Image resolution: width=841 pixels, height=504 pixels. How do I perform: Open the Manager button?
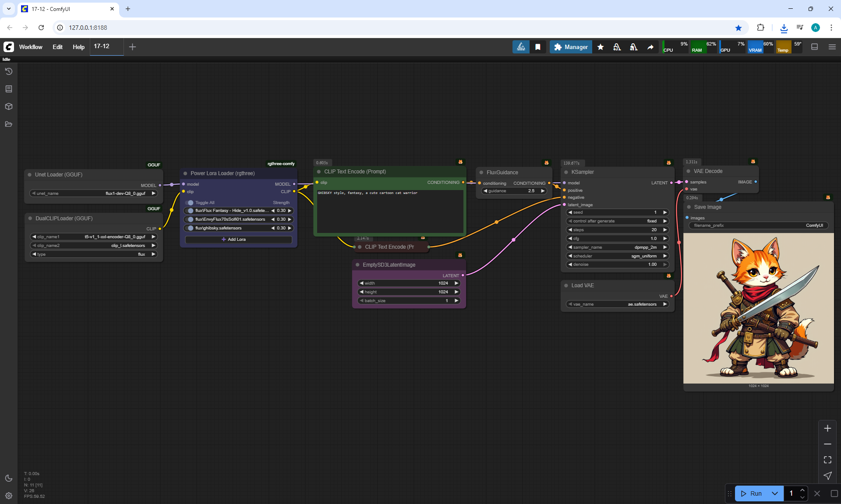coord(571,47)
